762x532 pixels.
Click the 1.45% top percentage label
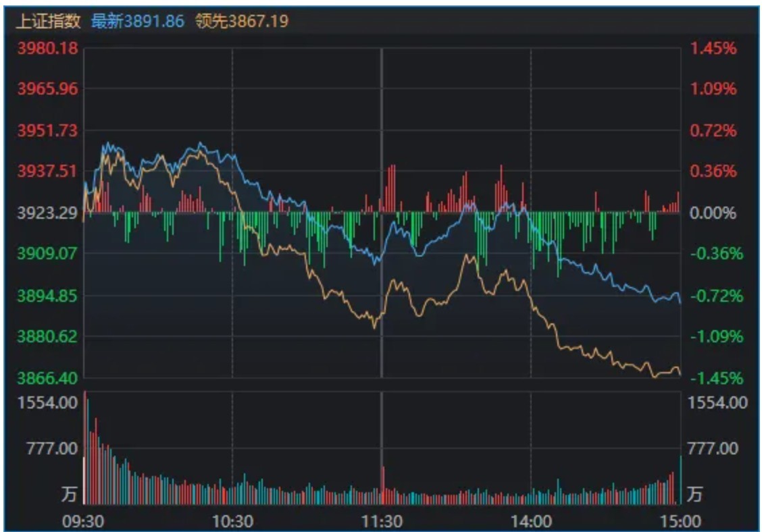click(713, 48)
